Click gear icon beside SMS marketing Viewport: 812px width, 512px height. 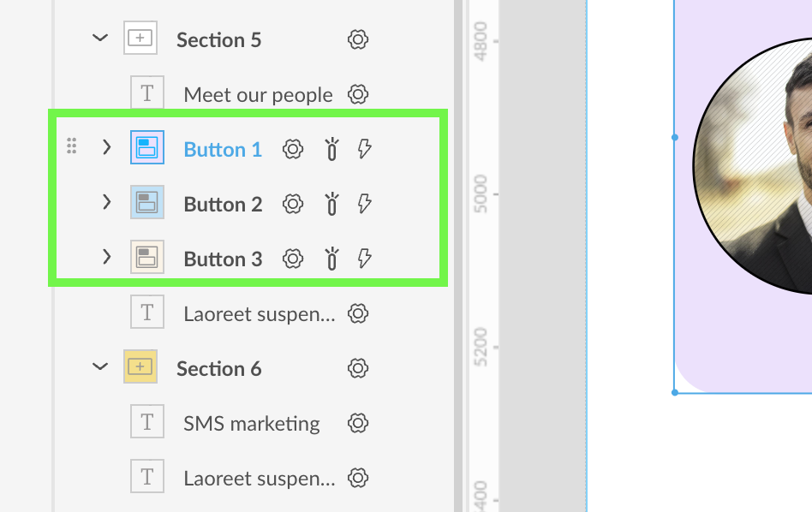pyautogui.click(x=358, y=423)
